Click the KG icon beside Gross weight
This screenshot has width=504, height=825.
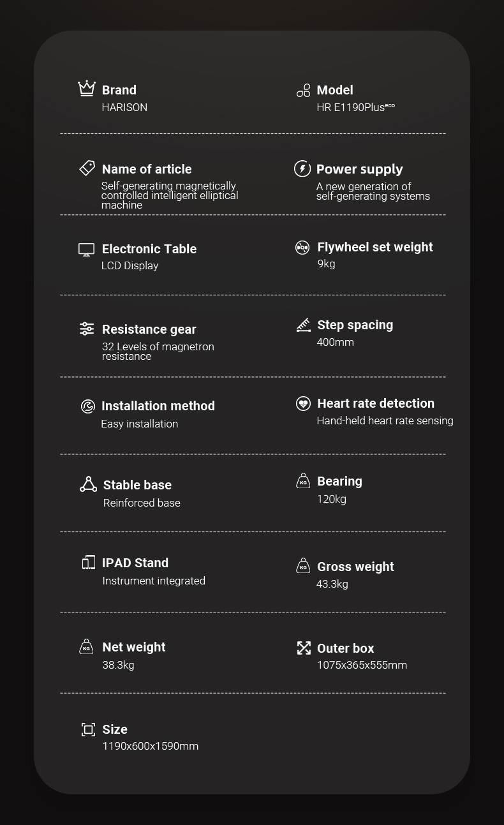[x=303, y=566]
